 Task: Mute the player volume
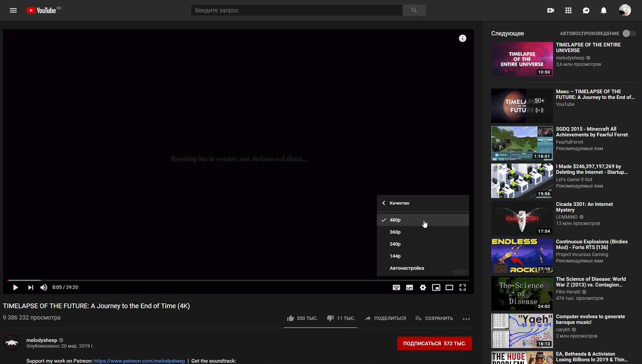click(44, 288)
